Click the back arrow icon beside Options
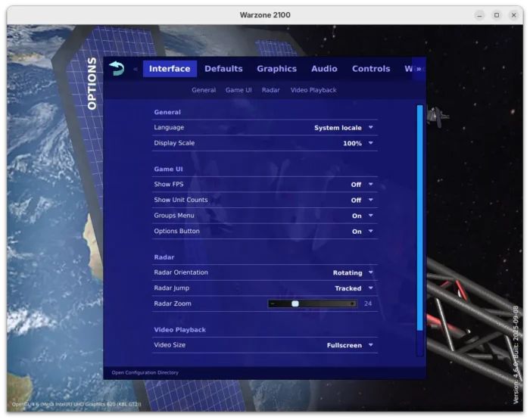This screenshot has height=420, width=530. pos(116,68)
